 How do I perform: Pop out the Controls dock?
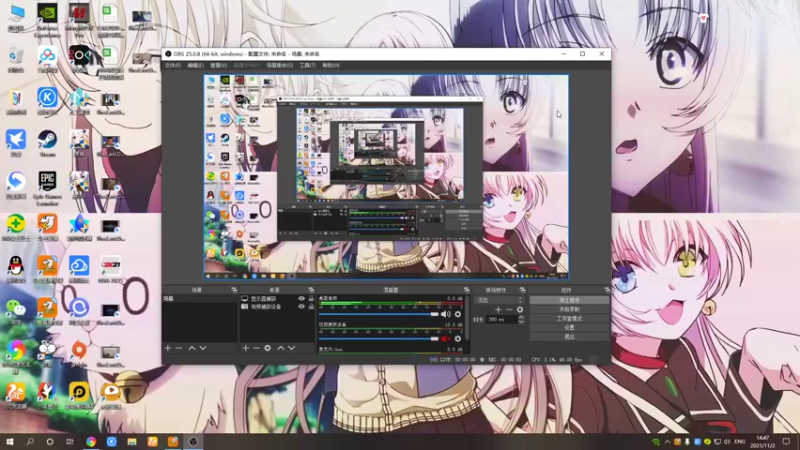pyautogui.click(x=607, y=290)
